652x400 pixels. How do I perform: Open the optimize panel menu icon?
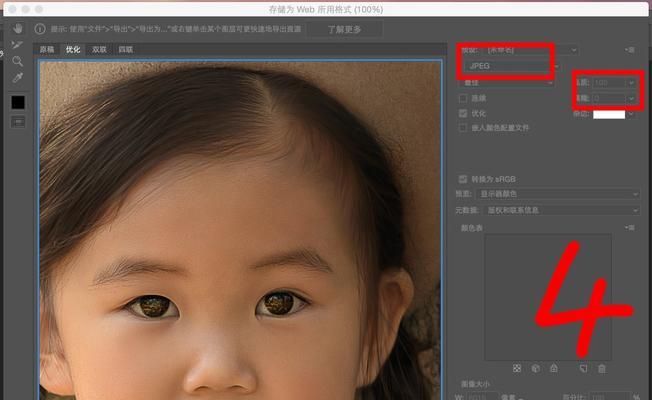point(630,50)
